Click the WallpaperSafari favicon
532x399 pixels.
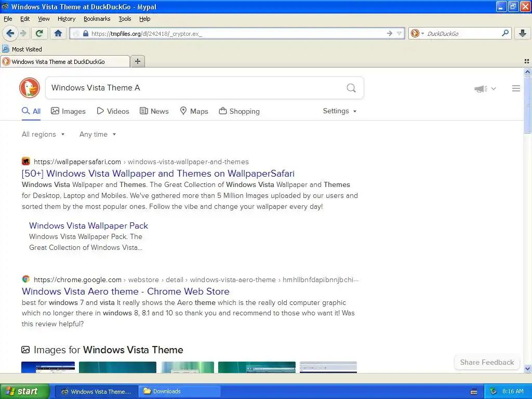tap(26, 161)
